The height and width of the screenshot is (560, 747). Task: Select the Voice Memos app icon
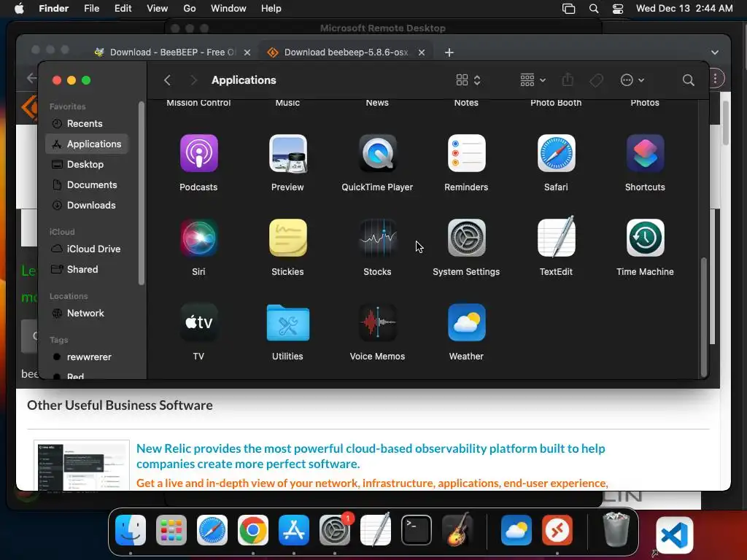click(377, 322)
